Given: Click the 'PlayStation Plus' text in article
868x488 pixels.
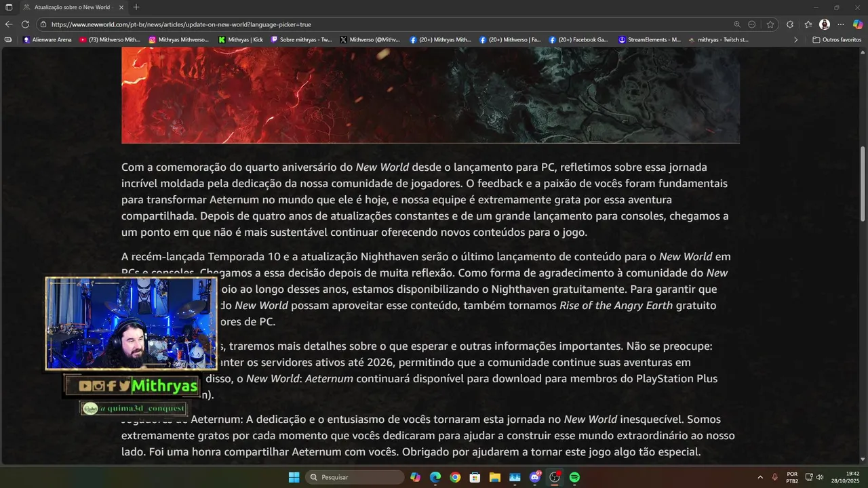Looking at the screenshot, I should (677, 378).
